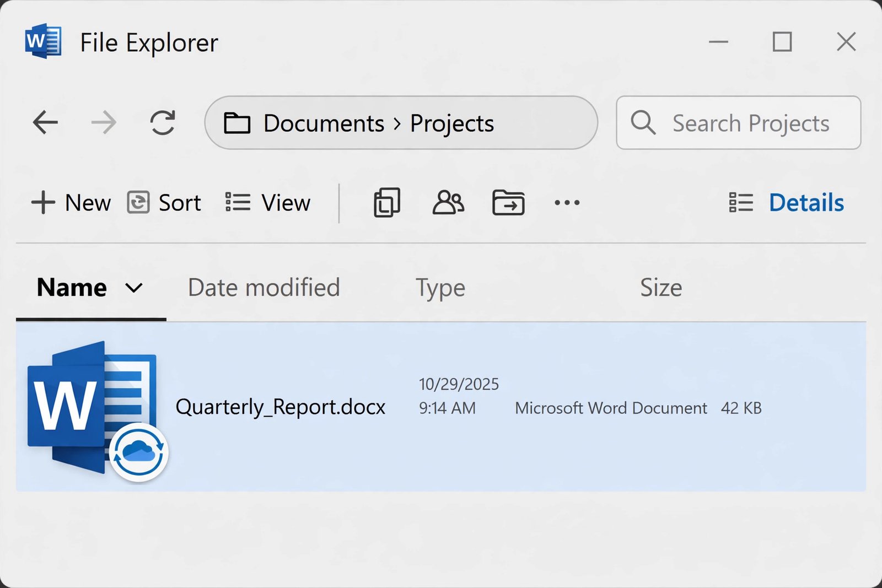The width and height of the screenshot is (882, 588).
Task: Expand the Name column chevron
Action: pyautogui.click(x=134, y=288)
